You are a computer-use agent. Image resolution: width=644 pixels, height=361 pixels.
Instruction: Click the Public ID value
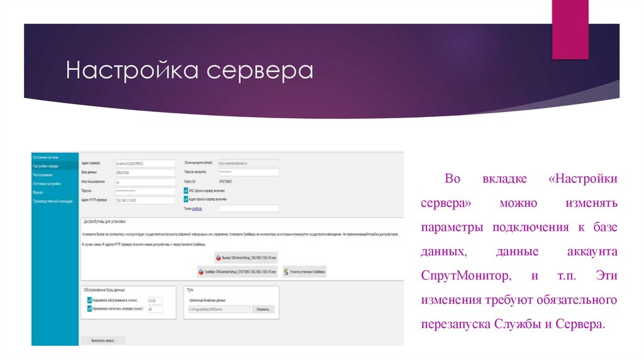click(x=225, y=181)
